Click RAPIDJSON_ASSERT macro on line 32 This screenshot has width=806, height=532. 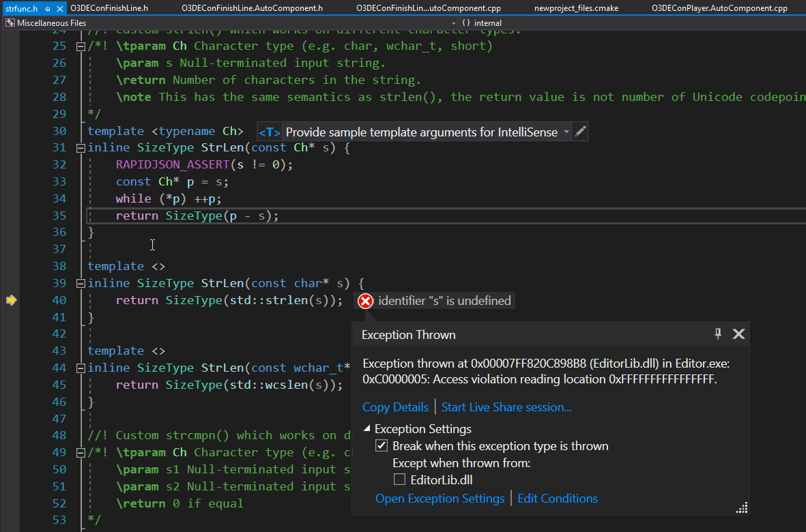click(173, 165)
